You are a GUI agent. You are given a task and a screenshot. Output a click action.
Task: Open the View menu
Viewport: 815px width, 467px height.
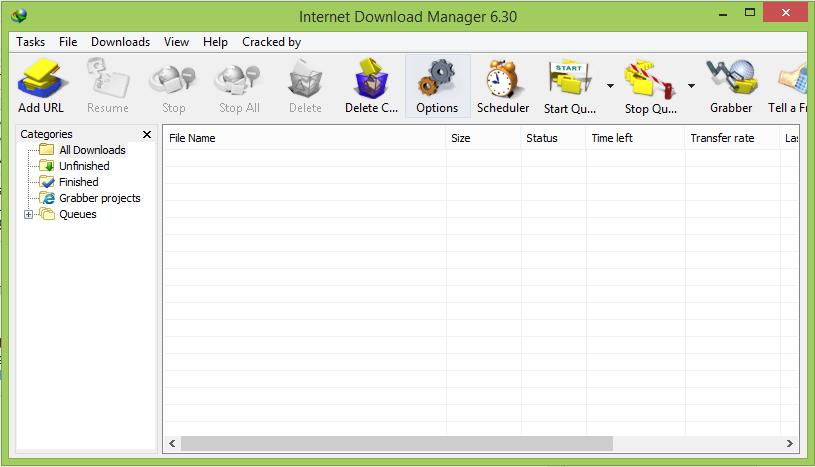pyautogui.click(x=176, y=42)
